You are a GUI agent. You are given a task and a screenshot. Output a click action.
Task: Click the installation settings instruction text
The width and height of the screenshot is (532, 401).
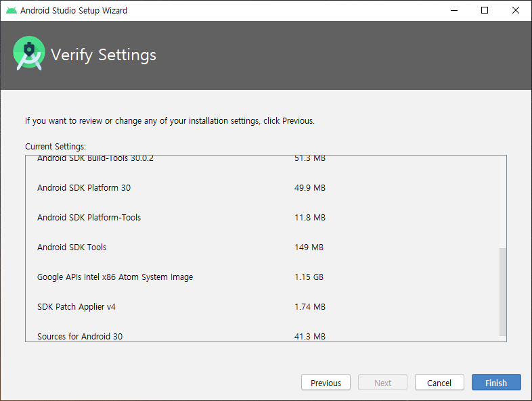[170, 121]
